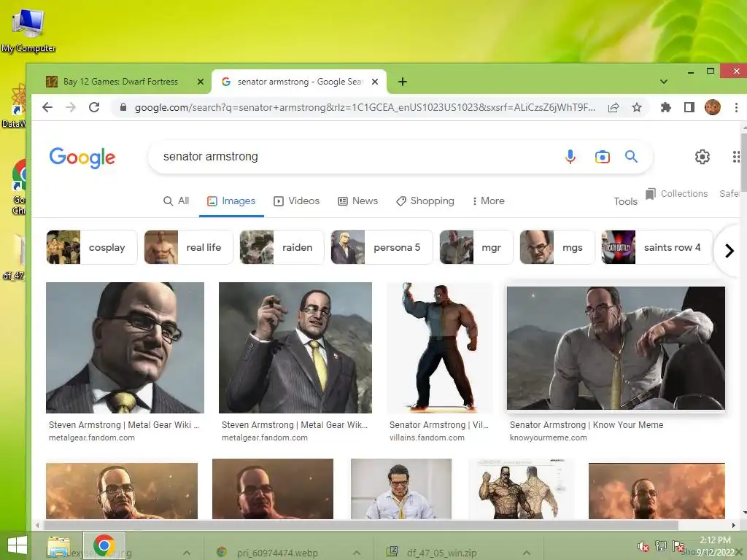747x560 pixels.
Task: Click the page's vertical scrollbar
Action: (743, 163)
